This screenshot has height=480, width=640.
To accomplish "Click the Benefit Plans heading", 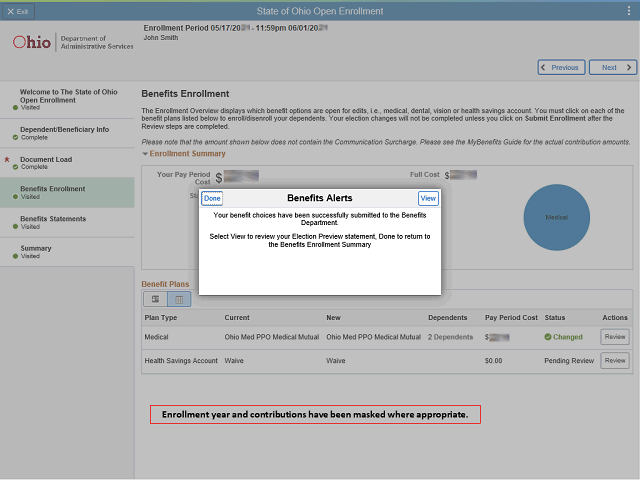I will (x=165, y=284).
